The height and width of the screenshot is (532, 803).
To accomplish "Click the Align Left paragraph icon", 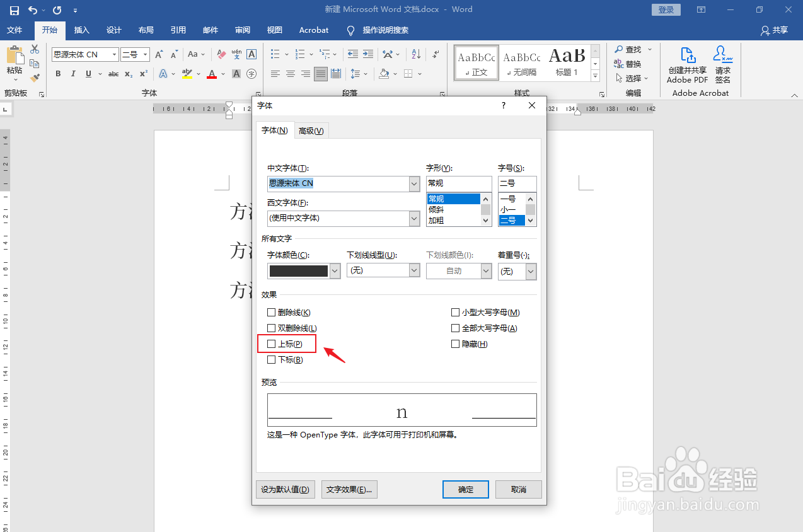I will 275,74.
